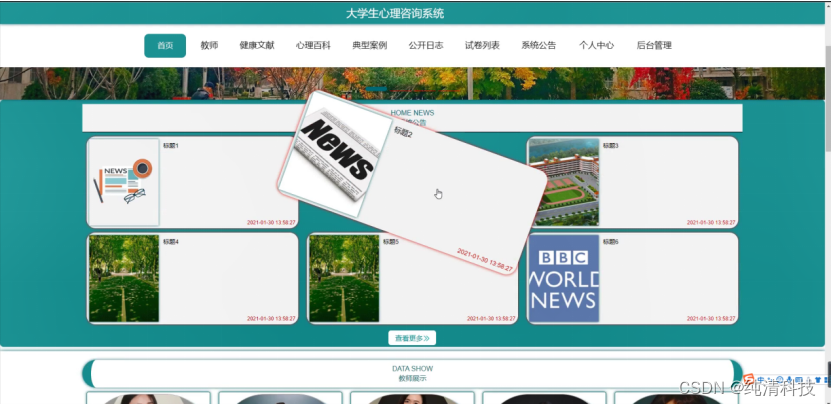This screenshot has height=406, width=831.
Task: Click the 大学生心理咨询系统 site title
Action: tap(395, 14)
